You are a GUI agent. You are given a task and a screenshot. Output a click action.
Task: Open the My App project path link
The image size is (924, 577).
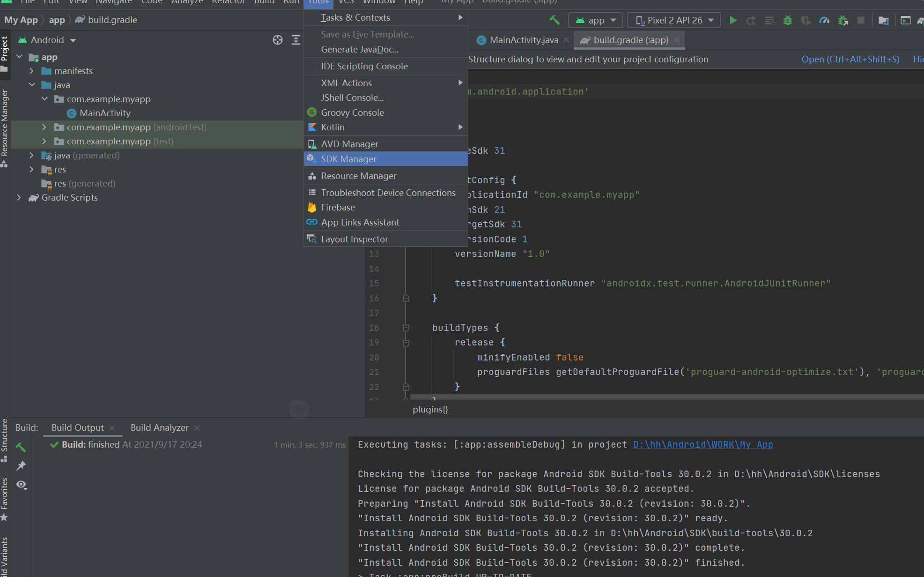(x=702, y=444)
